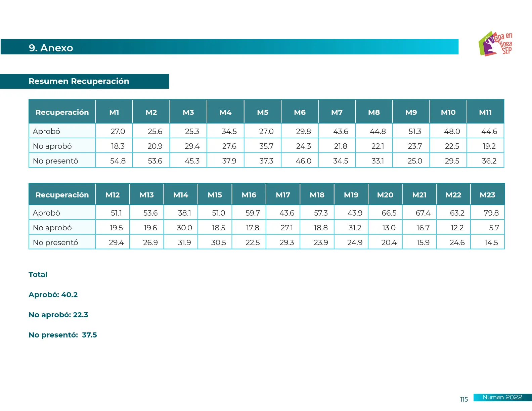Select the M6 column header
The image size is (532, 411).
pos(300,112)
